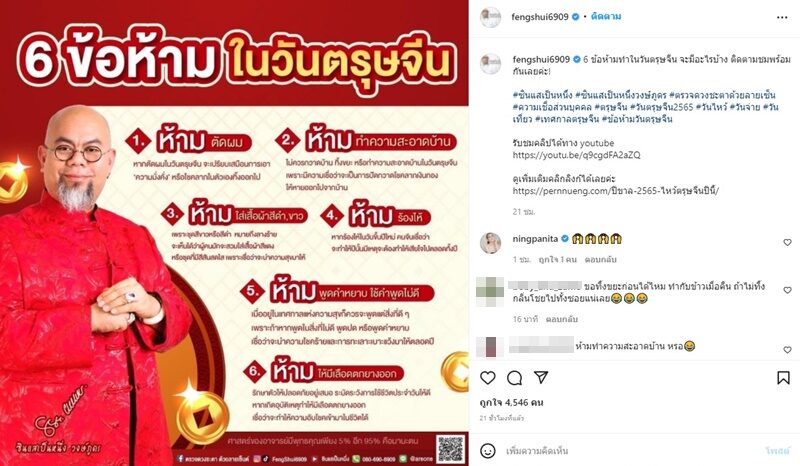Open the three-dot more options menu
Screen dimensions: 800x466
click(x=782, y=17)
